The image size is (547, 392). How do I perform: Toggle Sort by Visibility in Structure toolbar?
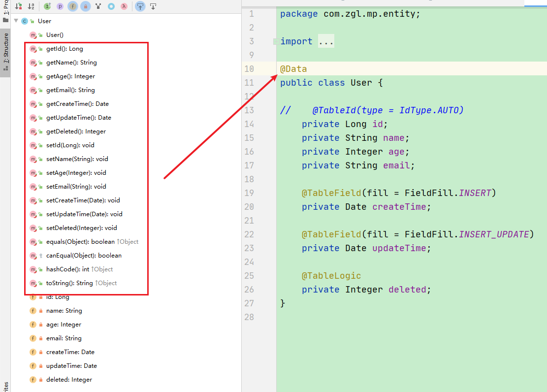point(19,6)
